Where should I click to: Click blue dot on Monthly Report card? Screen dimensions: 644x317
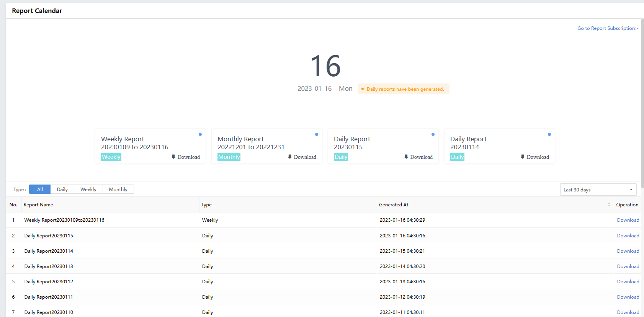(x=317, y=134)
